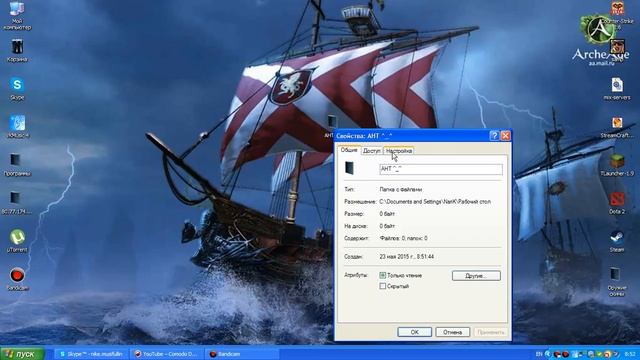This screenshot has width=640, height=360.
Task: Switch to the Skype taskbar window
Action: point(91,354)
